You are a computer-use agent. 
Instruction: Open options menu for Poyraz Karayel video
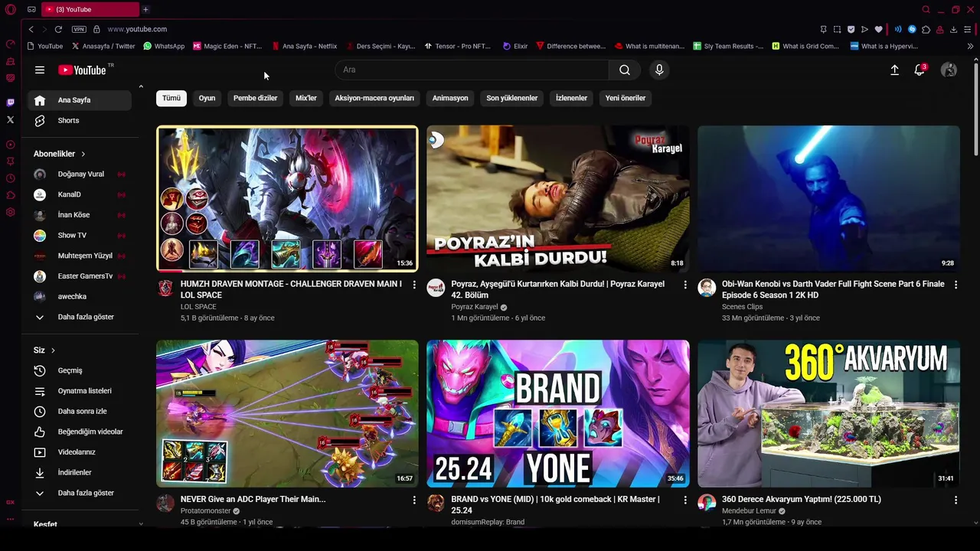(x=685, y=285)
